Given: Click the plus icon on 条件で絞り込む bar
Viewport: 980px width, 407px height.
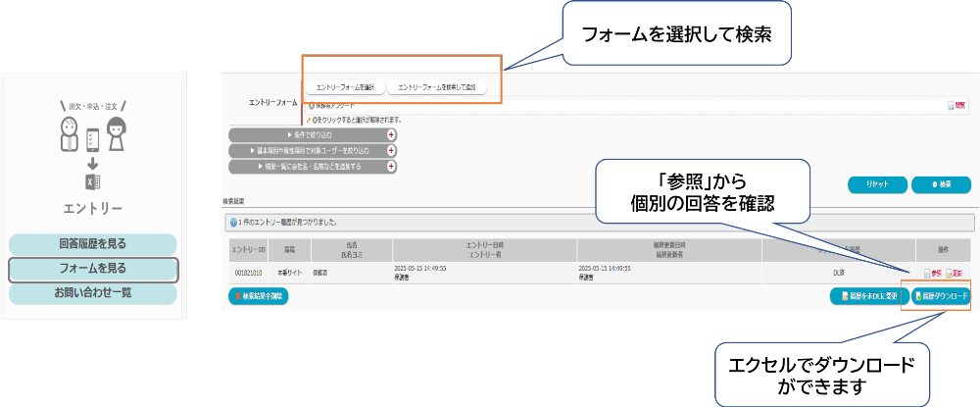Looking at the screenshot, I should pyautogui.click(x=392, y=135).
